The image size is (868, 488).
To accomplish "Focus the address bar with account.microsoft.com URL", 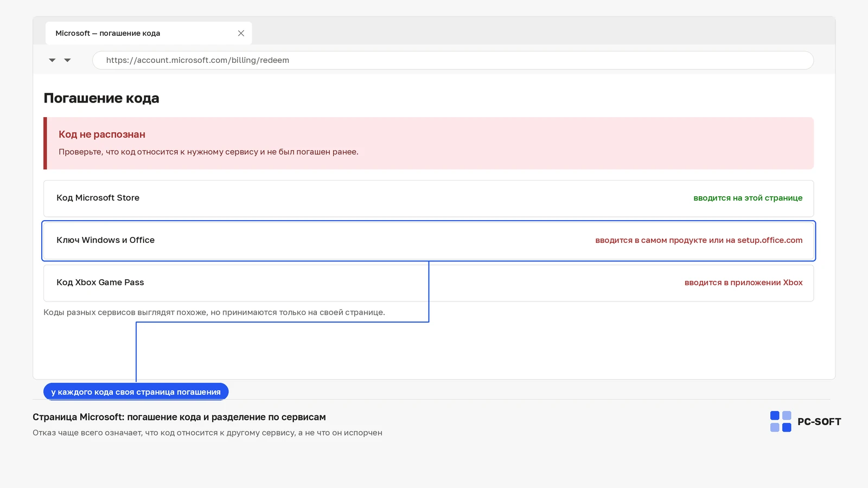I will (453, 60).
